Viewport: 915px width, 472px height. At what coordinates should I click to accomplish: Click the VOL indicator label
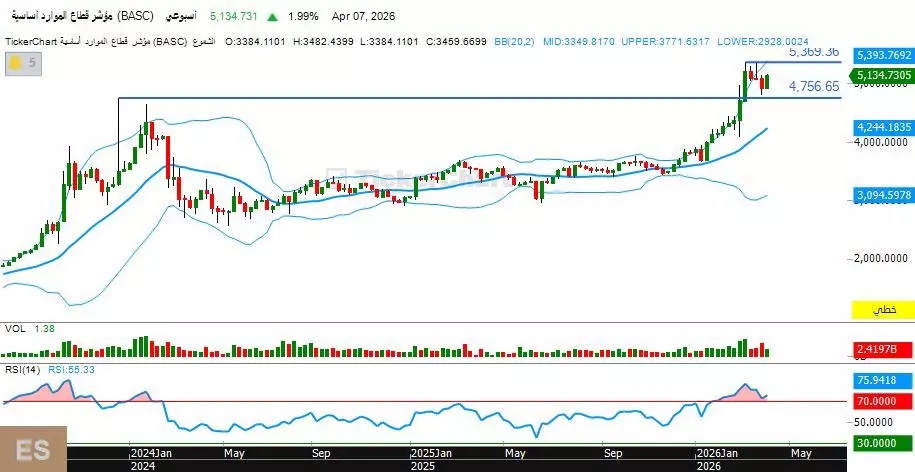[14, 328]
